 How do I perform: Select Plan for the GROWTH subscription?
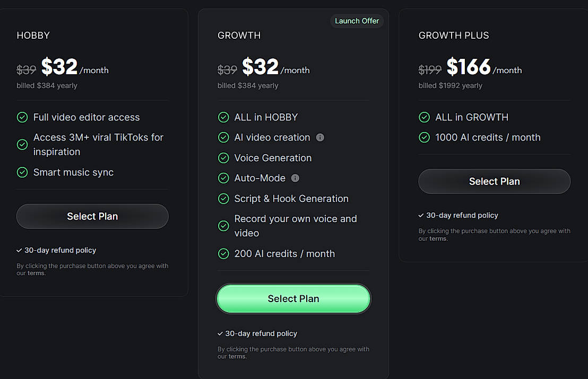point(293,298)
